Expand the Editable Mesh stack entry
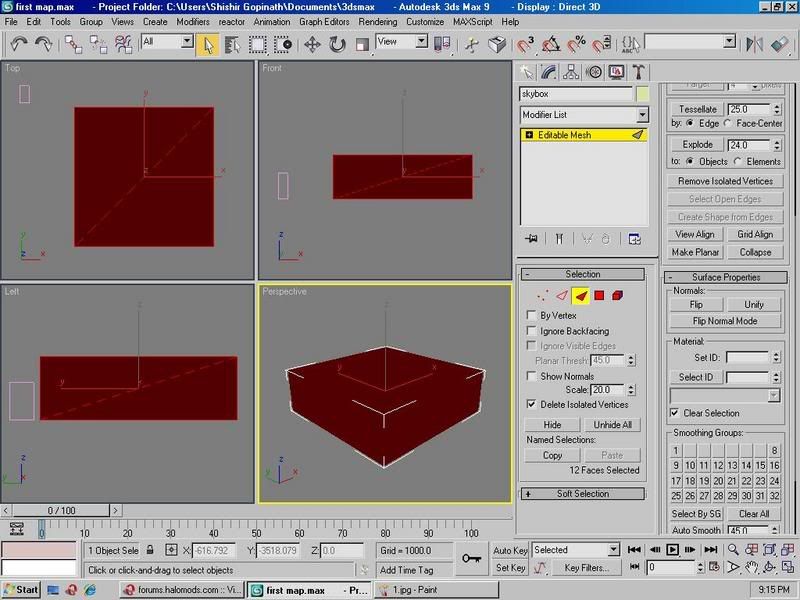Image resolution: width=800 pixels, height=600 pixels. 529,135
